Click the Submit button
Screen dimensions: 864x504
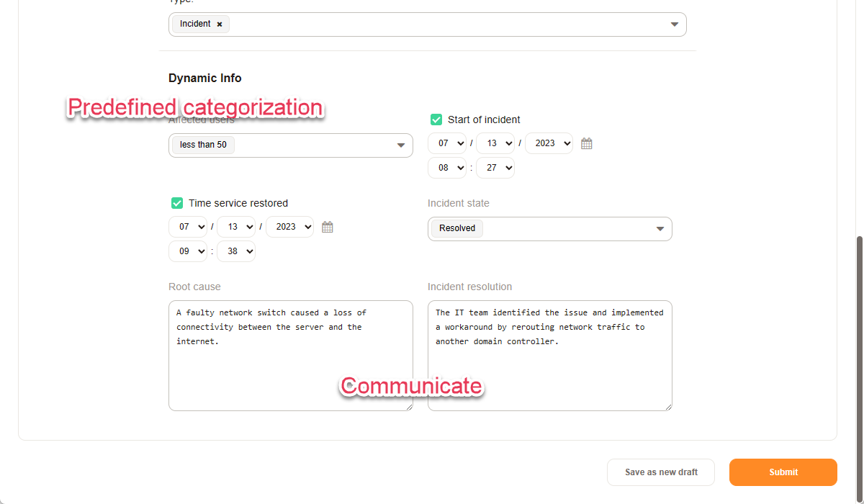783,472
